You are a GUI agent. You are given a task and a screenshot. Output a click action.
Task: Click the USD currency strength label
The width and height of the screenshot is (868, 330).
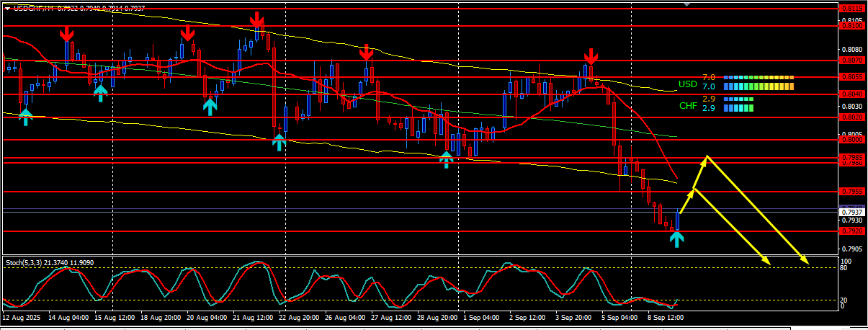pos(687,84)
